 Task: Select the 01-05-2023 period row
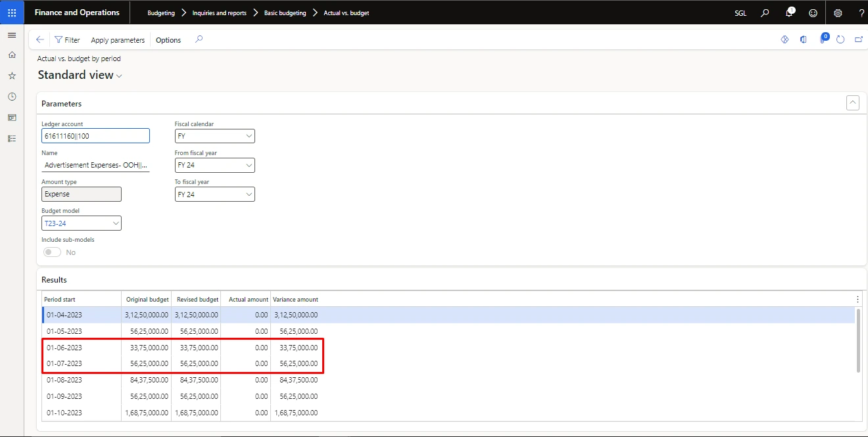click(448, 331)
